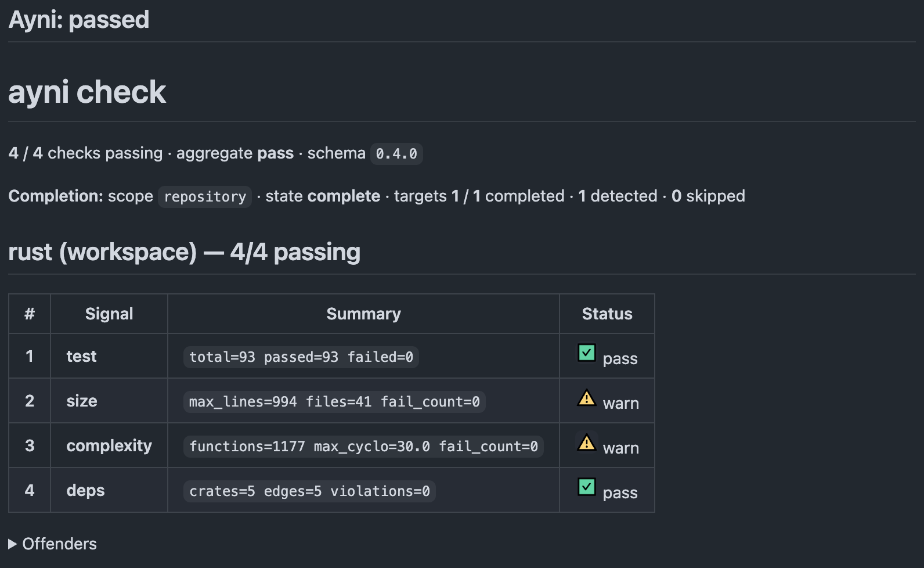
Task: Click the warning triangle icon in complexity row
Action: click(x=587, y=443)
